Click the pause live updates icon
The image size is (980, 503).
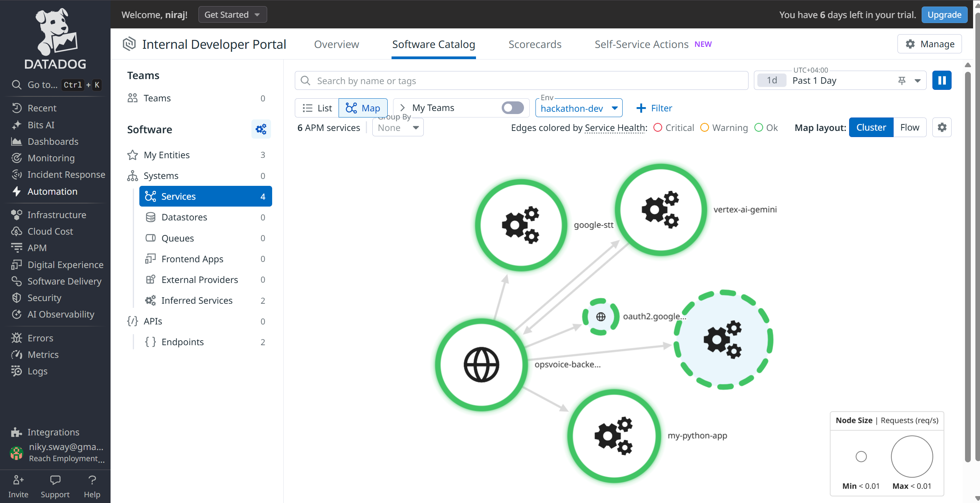point(941,81)
